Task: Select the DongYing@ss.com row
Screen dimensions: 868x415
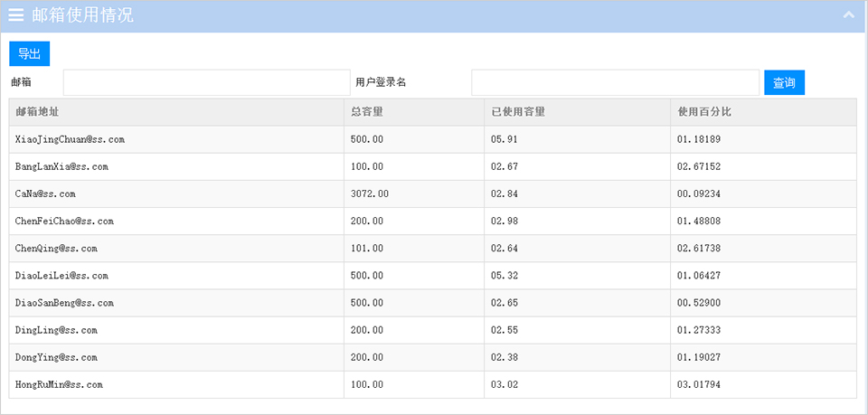Action: (x=433, y=357)
